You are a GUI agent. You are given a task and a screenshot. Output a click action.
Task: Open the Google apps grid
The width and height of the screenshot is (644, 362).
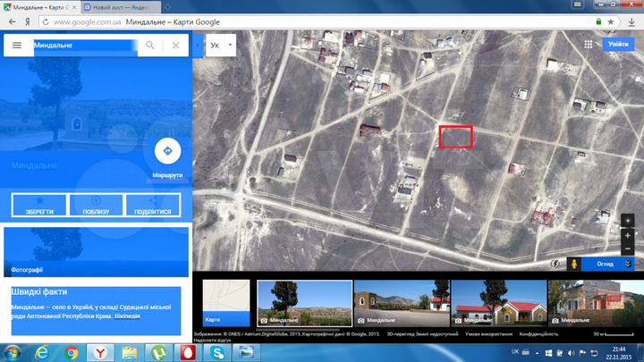pos(589,45)
